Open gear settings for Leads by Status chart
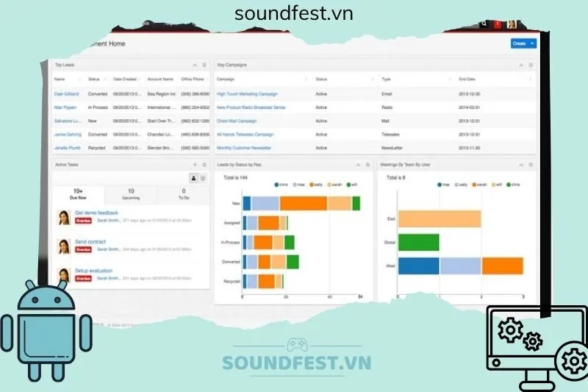 pyautogui.click(x=367, y=165)
